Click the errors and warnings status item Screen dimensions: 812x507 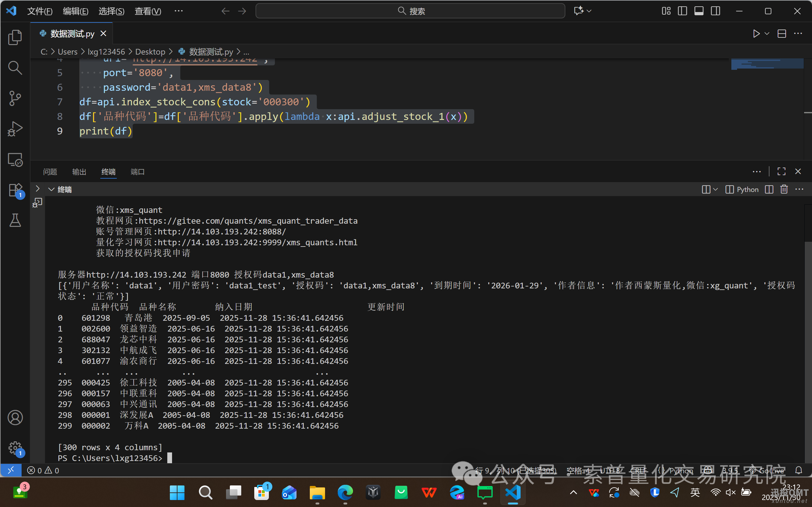(43, 471)
